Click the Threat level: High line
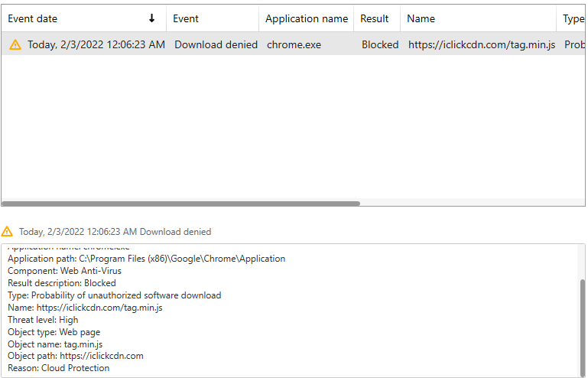588x378 pixels. click(x=43, y=320)
